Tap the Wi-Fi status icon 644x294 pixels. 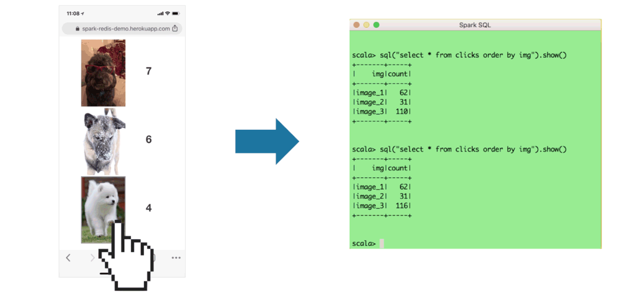point(168,13)
